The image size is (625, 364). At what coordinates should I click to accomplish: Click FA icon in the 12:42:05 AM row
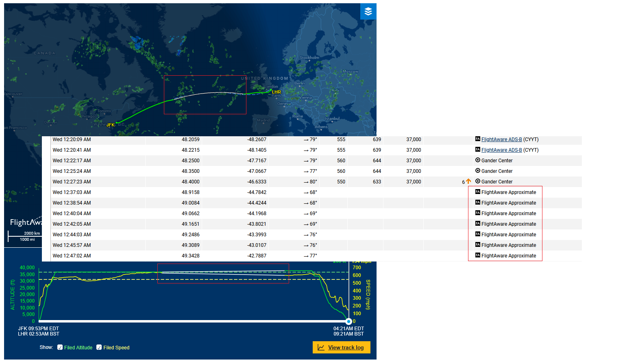tap(478, 224)
